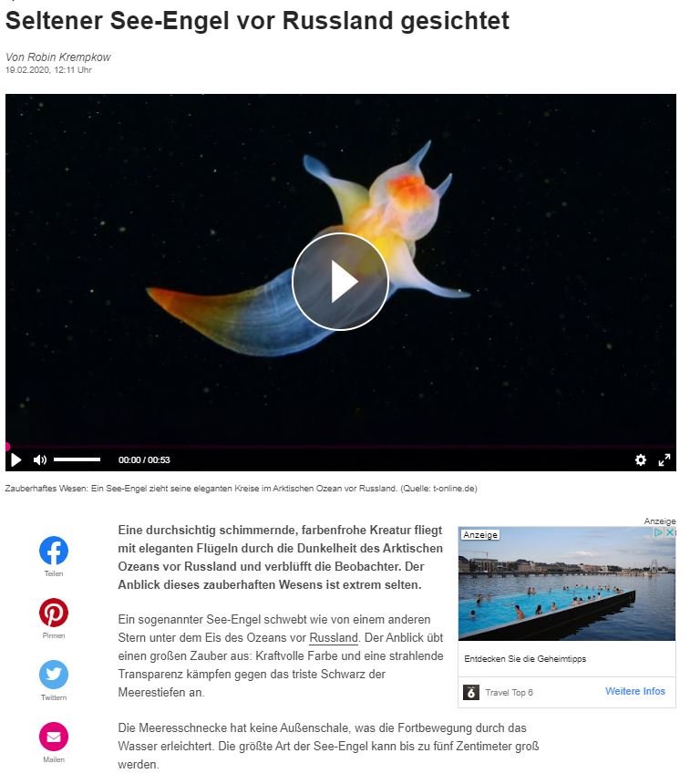
Task: Start video with the small play icon in control bar
Action: tap(16, 459)
